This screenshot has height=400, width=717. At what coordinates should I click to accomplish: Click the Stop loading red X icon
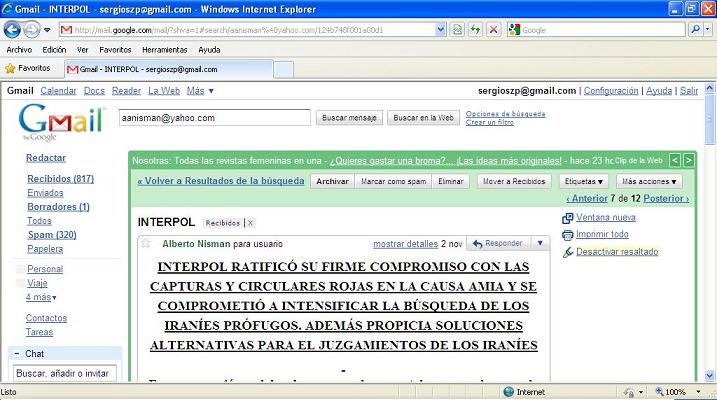tap(493, 30)
